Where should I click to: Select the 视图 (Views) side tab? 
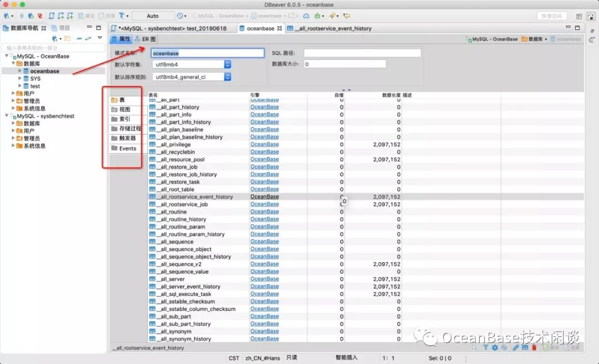point(125,110)
